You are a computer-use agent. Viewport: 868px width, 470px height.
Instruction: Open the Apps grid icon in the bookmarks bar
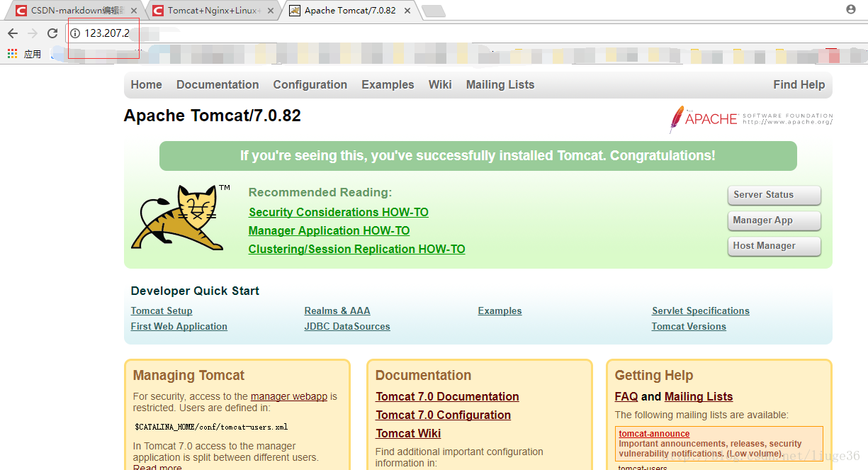click(x=12, y=53)
